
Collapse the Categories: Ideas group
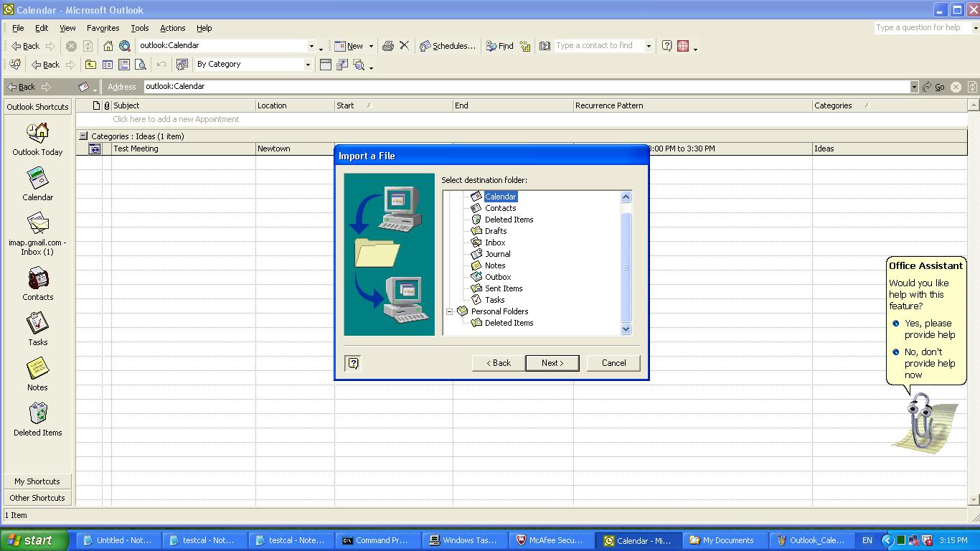point(83,136)
